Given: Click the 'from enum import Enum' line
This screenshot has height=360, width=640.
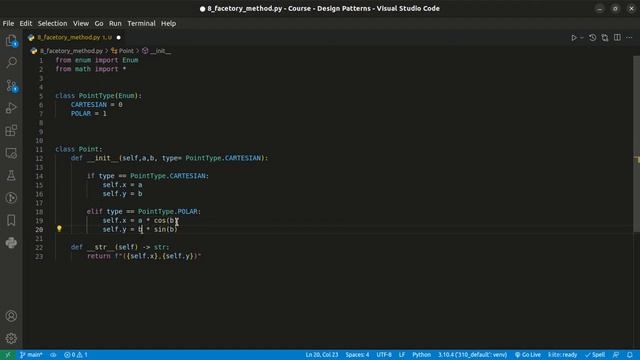Looking at the screenshot, I should [97, 60].
